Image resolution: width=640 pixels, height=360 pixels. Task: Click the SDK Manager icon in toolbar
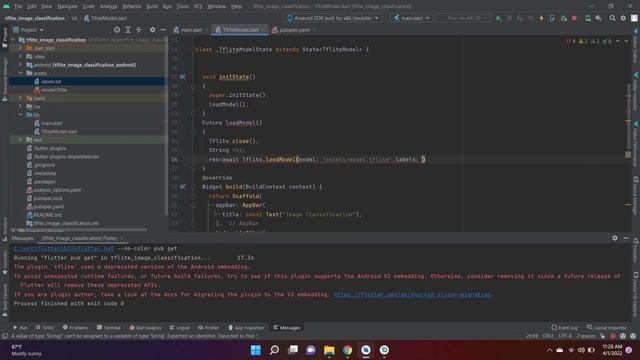598,18
